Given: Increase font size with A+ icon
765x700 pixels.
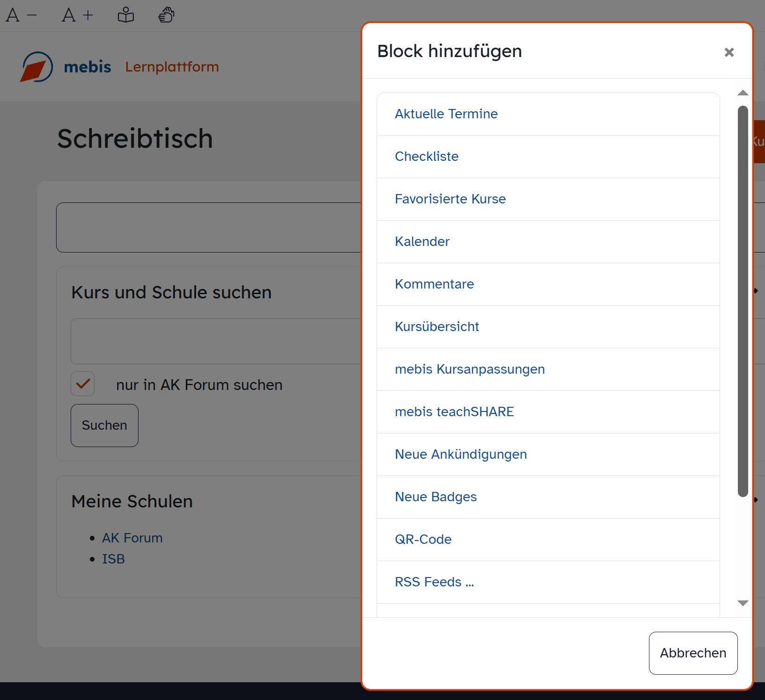Looking at the screenshot, I should pyautogui.click(x=77, y=15).
